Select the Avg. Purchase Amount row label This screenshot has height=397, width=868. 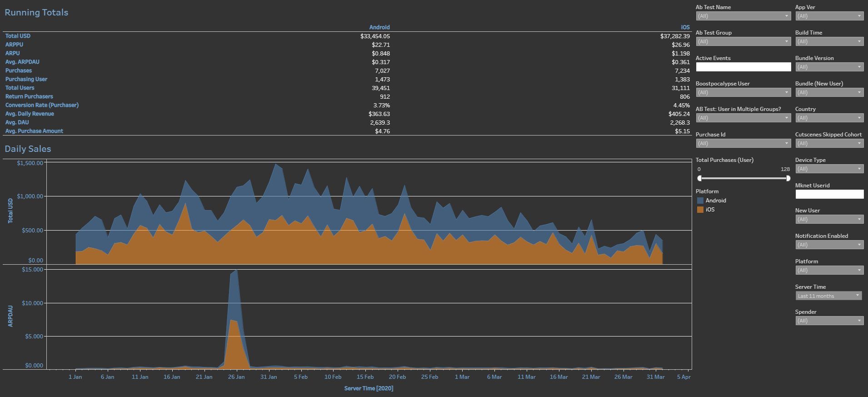point(34,131)
